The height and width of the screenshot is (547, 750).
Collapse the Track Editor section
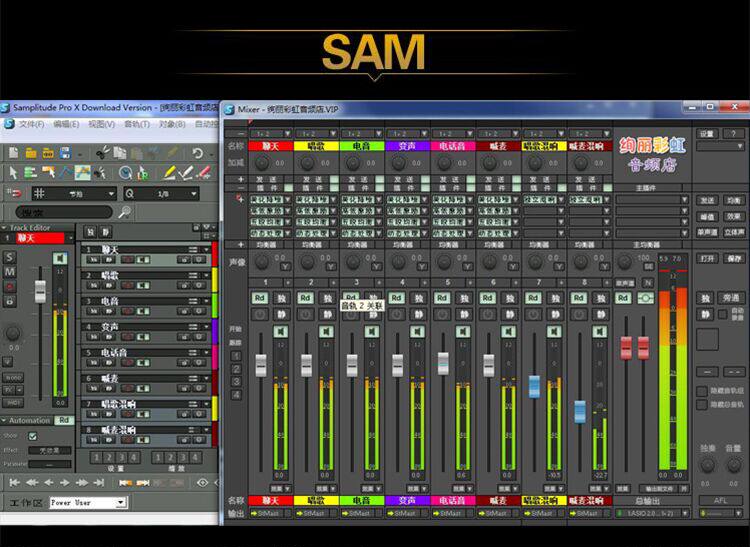4,228
